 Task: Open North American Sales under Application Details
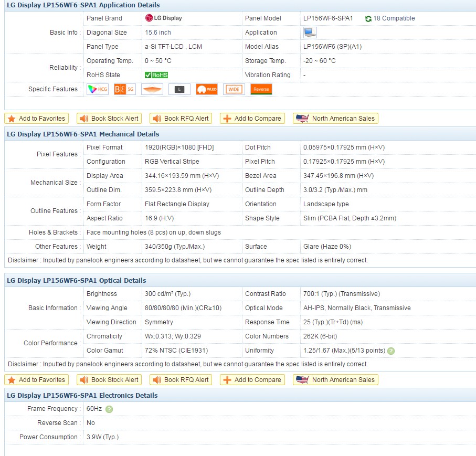tap(335, 119)
